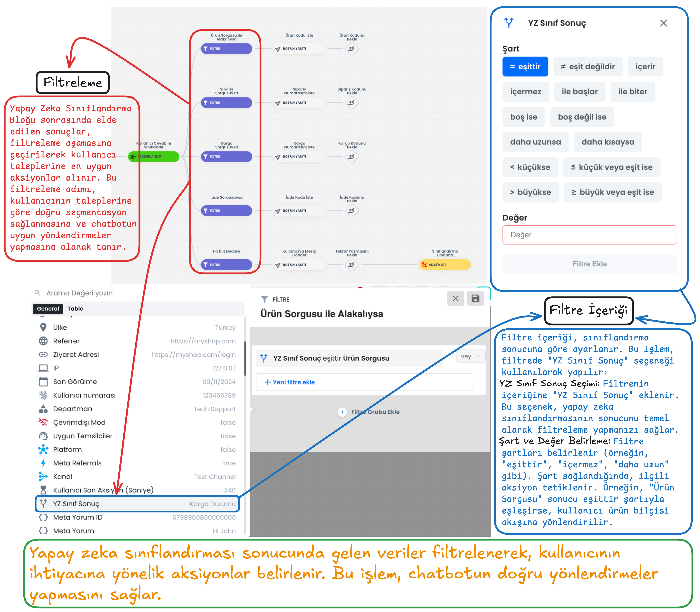Click the 'Filtre Grubu Ekle' plus button

tap(342, 412)
